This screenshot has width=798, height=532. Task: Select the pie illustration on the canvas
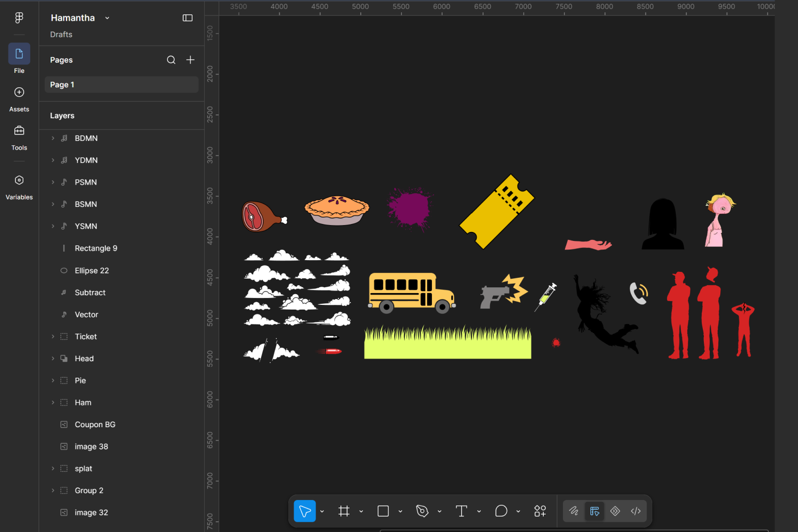tap(337, 210)
